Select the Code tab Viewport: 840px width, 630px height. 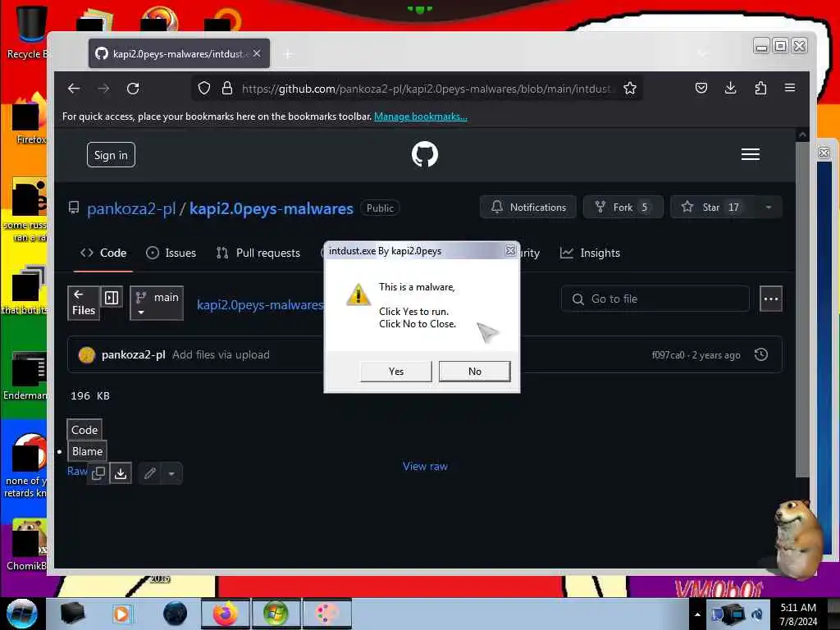click(x=103, y=253)
